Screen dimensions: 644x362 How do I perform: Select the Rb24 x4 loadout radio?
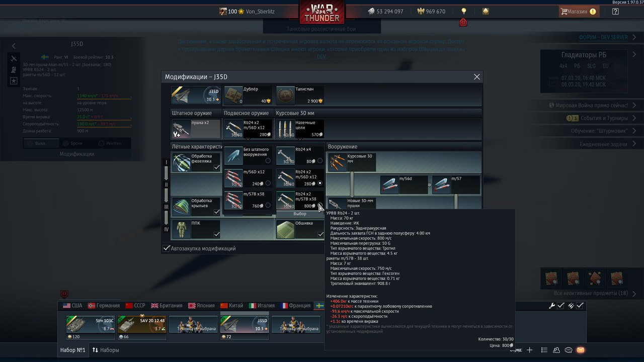coord(320,161)
